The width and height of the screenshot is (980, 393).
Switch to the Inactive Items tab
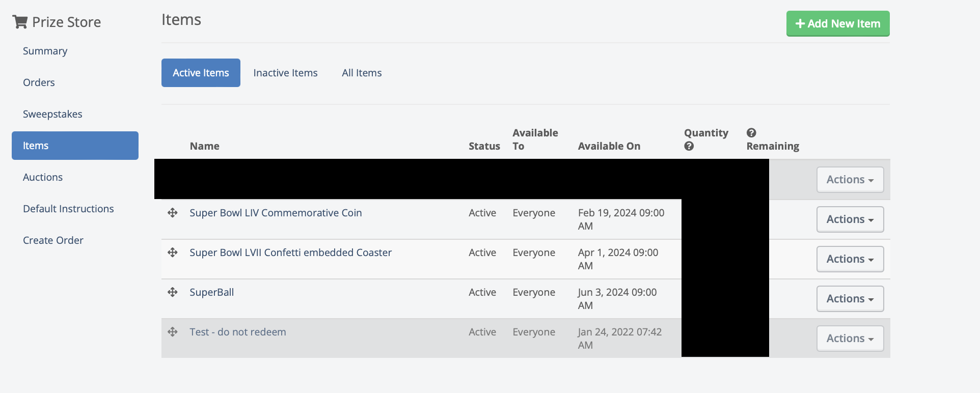click(x=285, y=73)
